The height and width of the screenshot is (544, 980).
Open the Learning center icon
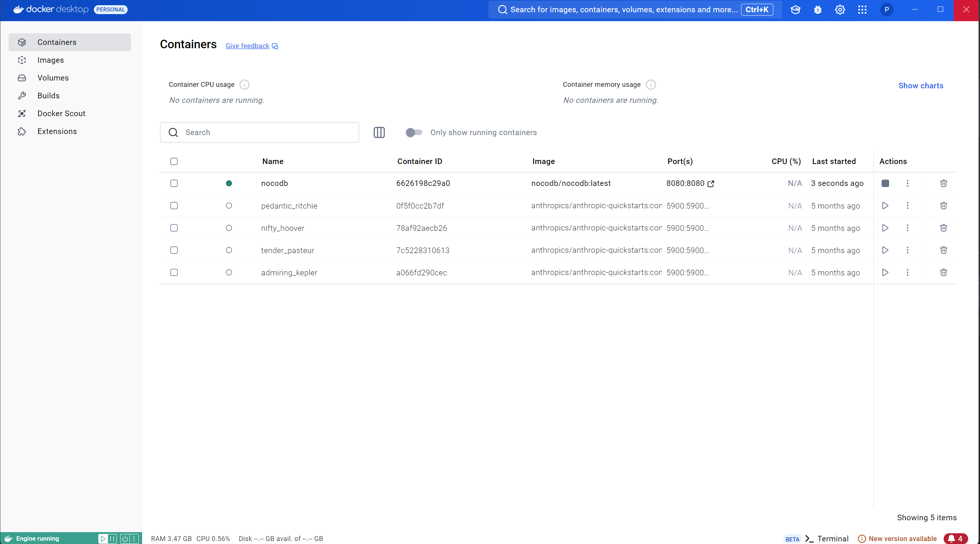coord(796,10)
